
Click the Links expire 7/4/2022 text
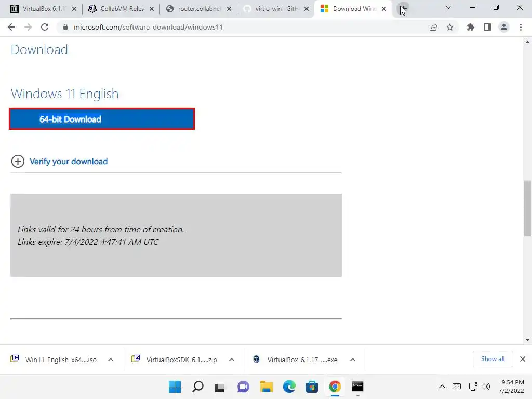(88, 242)
